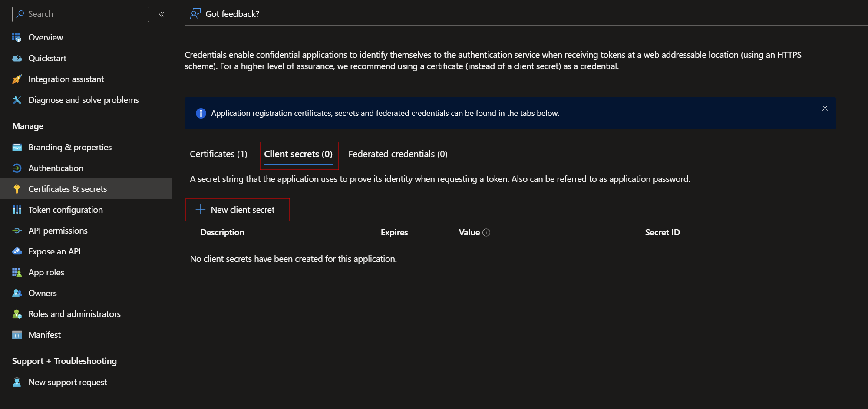Collapse the sidebar with double-chevron button
This screenshot has height=409, width=868.
pyautogui.click(x=162, y=14)
